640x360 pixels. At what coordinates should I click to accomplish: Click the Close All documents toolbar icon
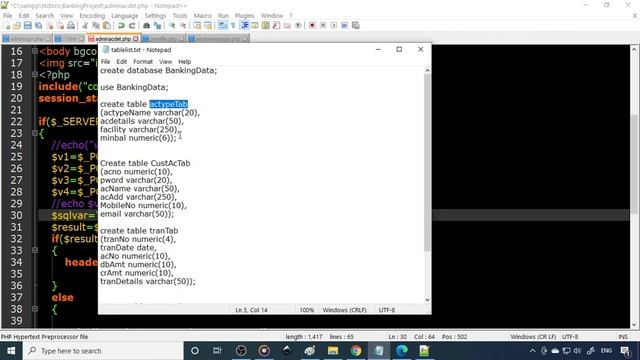(60, 25)
